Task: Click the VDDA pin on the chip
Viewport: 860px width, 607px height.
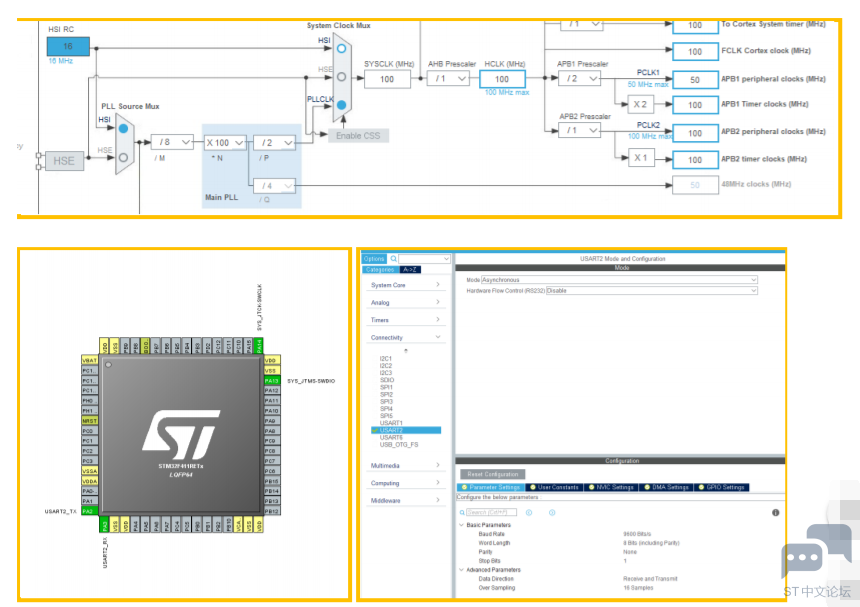Action: pyautogui.click(x=89, y=481)
